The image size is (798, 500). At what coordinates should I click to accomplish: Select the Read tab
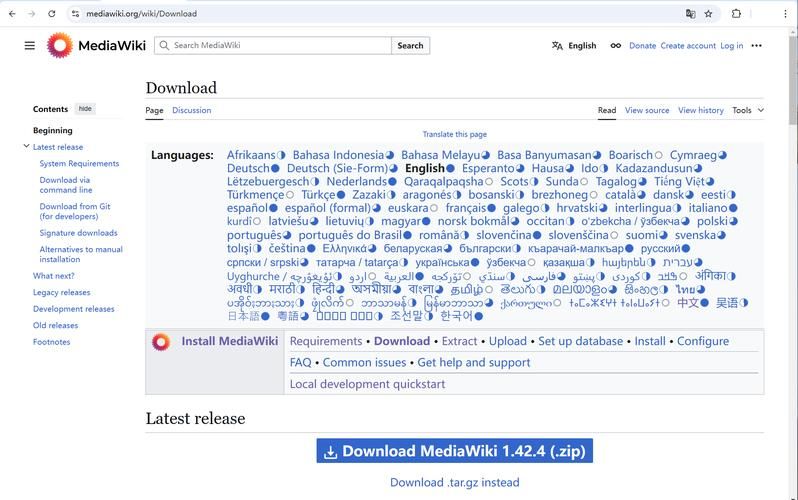(607, 110)
